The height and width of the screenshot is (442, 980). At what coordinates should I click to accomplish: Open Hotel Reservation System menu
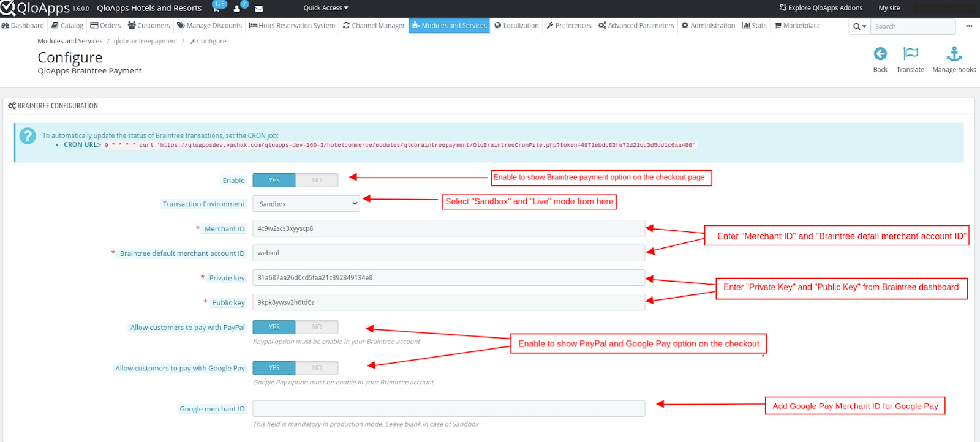coord(292,26)
